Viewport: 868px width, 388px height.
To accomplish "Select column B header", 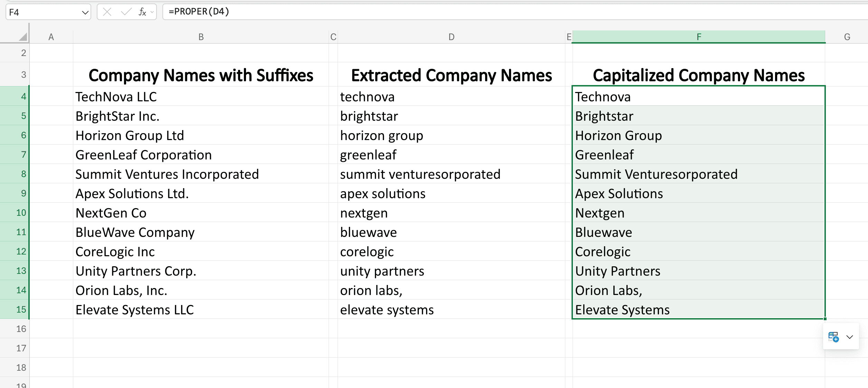I will (x=201, y=36).
